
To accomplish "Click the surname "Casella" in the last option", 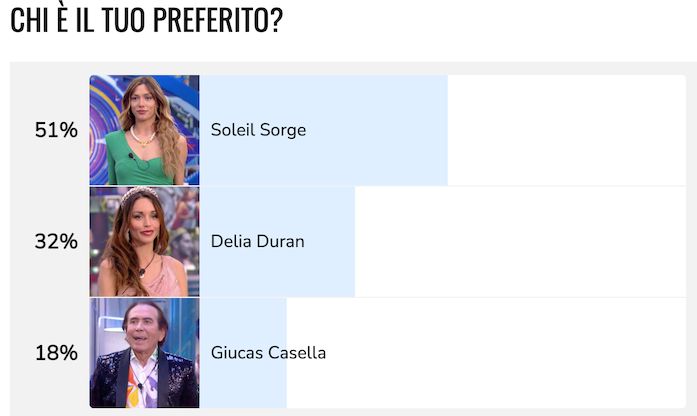I will pos(297,352).
